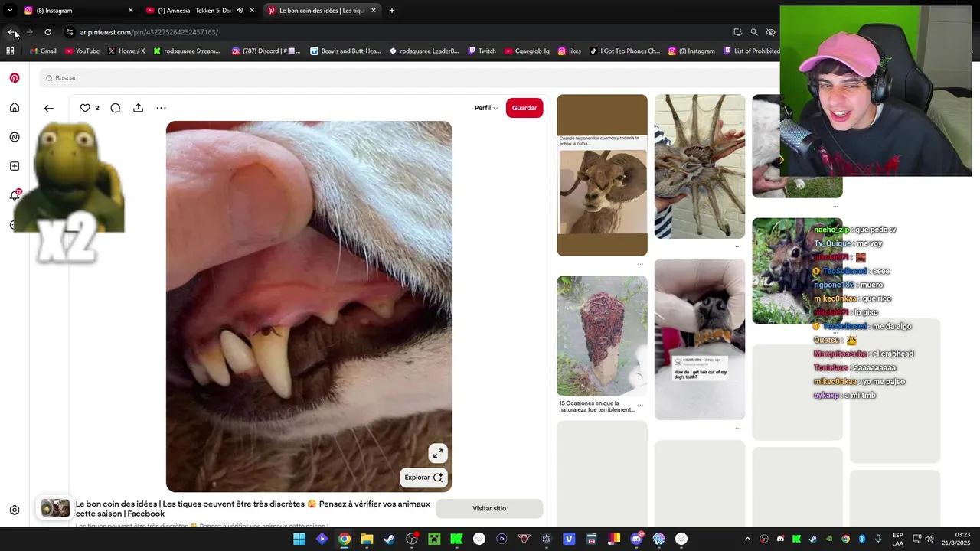Close the Instagram tab
Viewport: 980px width, 551px height.
coord(130,11)
